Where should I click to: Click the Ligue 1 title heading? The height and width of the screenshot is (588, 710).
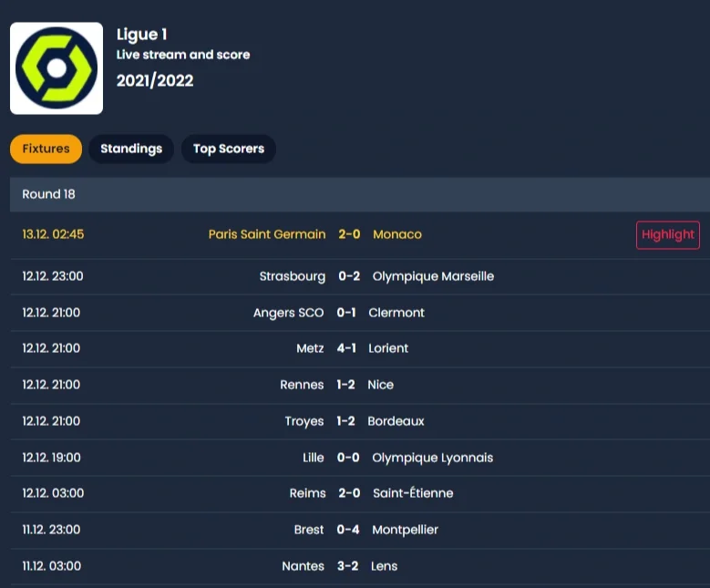[x=142, y=35]
